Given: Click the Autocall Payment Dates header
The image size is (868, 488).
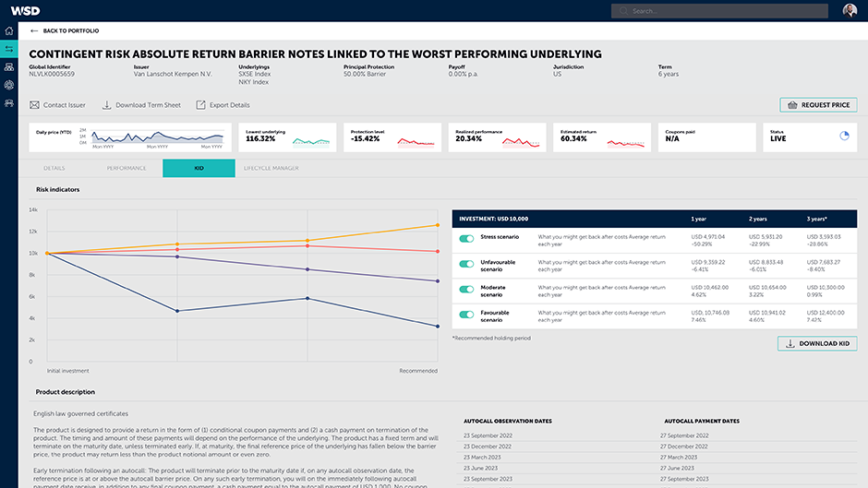Looking at the screenshot, I should tap(702, 421).
